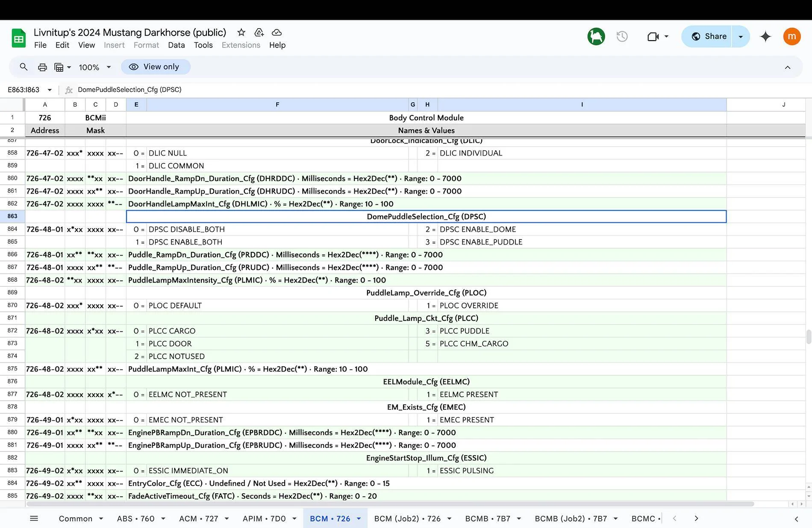
Task: Select the Body Control Module cell
Action: pyautogui.click(x=426, y=118)
